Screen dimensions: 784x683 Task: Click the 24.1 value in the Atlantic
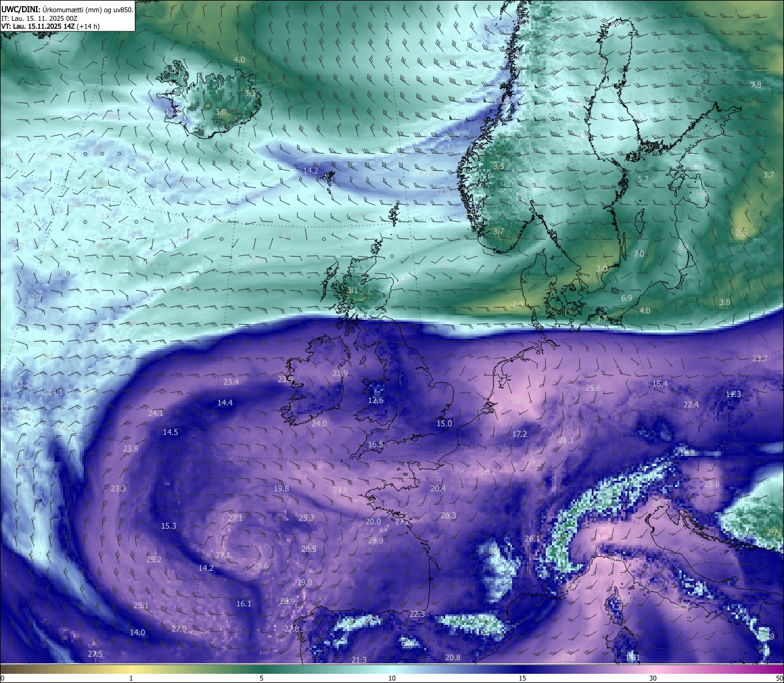point(156,413)
